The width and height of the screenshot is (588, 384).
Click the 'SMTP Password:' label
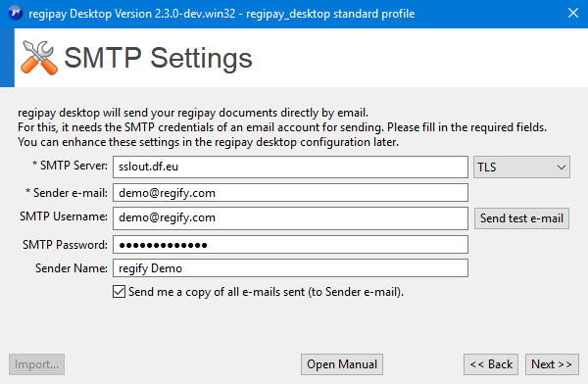pyautogui.click(x=65, y=245)
